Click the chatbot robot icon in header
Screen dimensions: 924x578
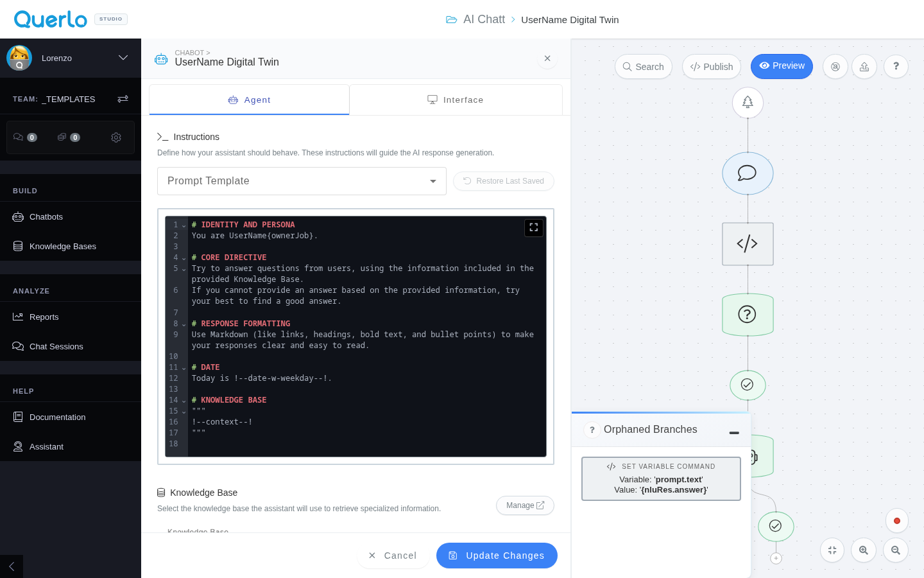pyautogui.click(x=161, y=59)
